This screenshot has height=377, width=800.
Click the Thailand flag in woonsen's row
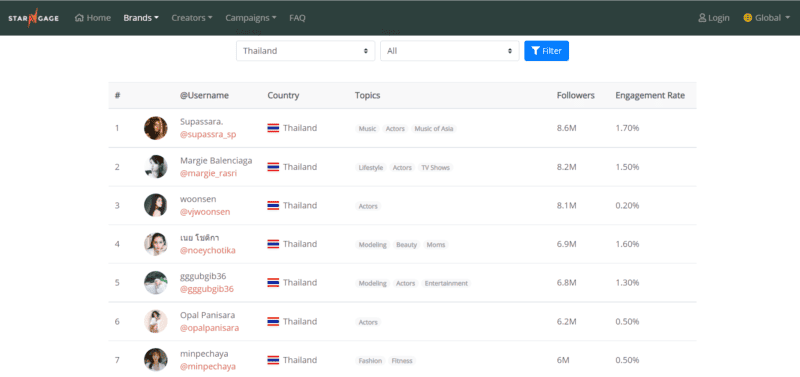(273, 206)
